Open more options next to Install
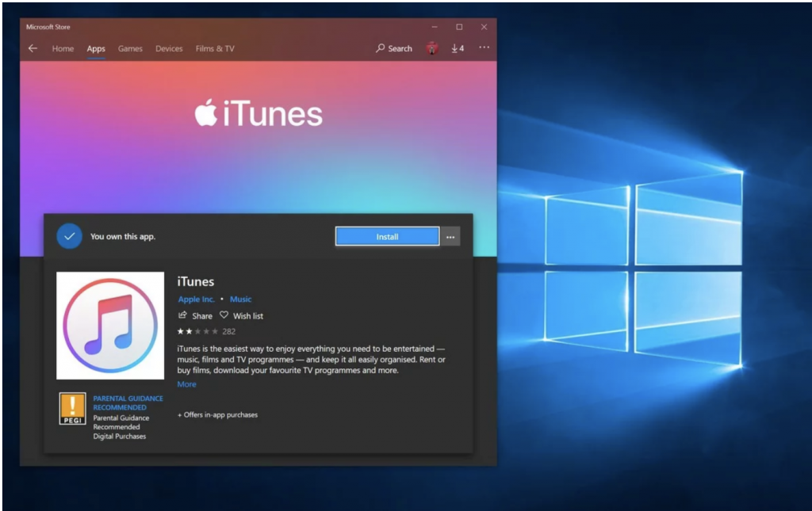Screen dimensions: 812x511 [x=450, y=237]
